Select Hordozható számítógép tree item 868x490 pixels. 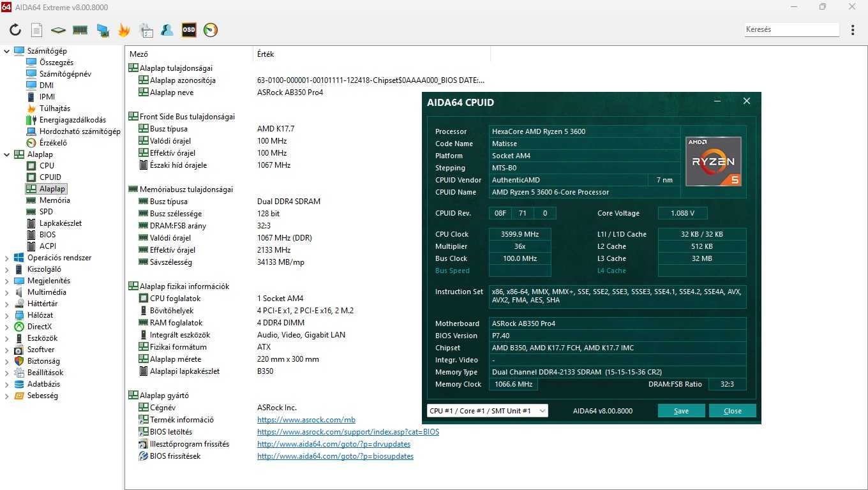pos(80,131)
